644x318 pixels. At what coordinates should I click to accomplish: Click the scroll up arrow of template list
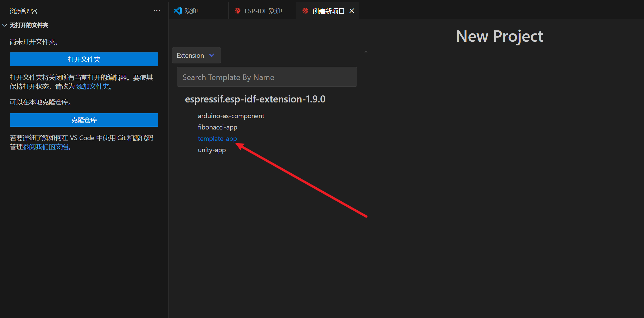tap(366, 51)
